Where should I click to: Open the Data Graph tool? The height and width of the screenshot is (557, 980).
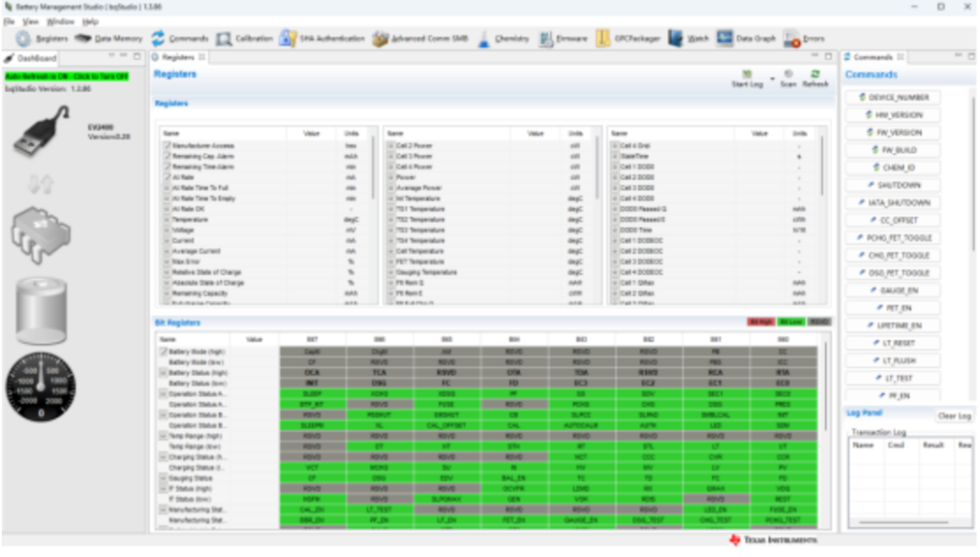746,39
